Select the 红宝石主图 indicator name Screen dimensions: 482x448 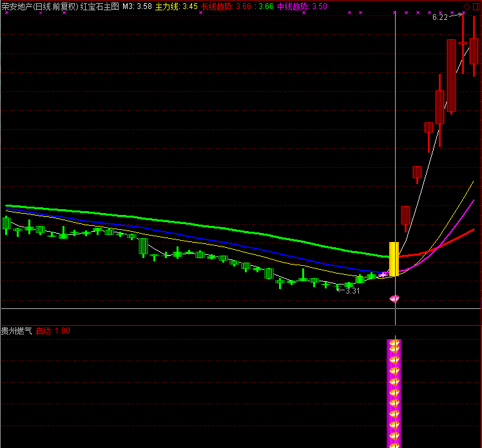(100, 6)
